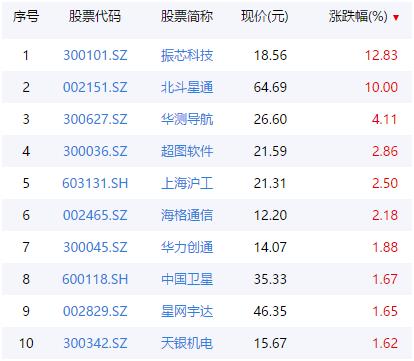Image resolution: width=414 pixels, height=361 pixels.
Task: Open stock code 600118.SH
Action: pos(95,279)
